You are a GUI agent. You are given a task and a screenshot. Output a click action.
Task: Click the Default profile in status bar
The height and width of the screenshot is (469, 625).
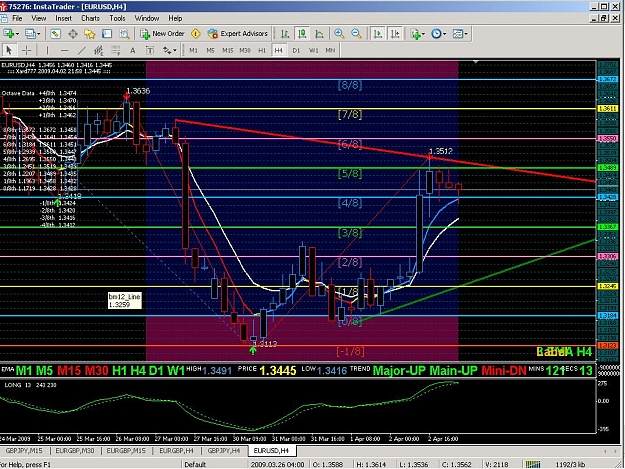point(195,465)
